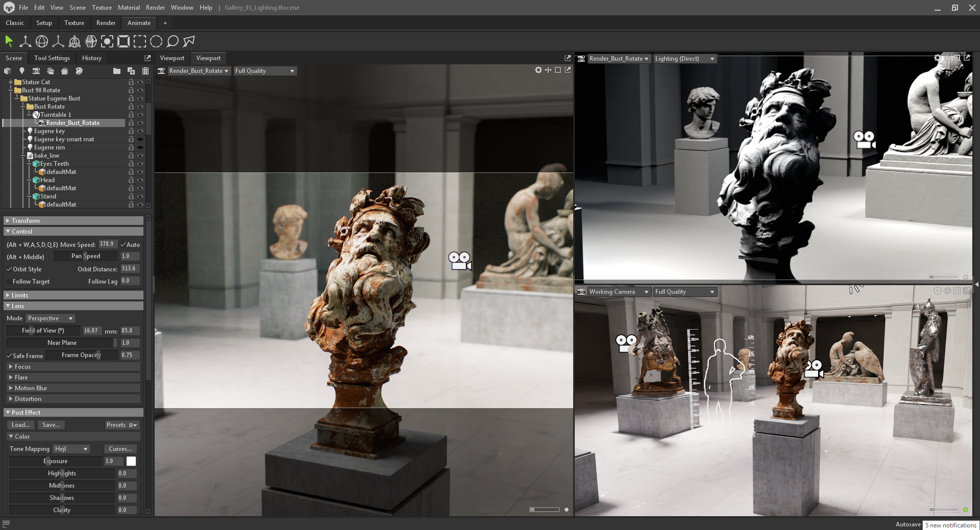The height and width of the screenshot is (530, 980).
Task: Open the Full Quality render dropdown
Action: tap(264, 71)
